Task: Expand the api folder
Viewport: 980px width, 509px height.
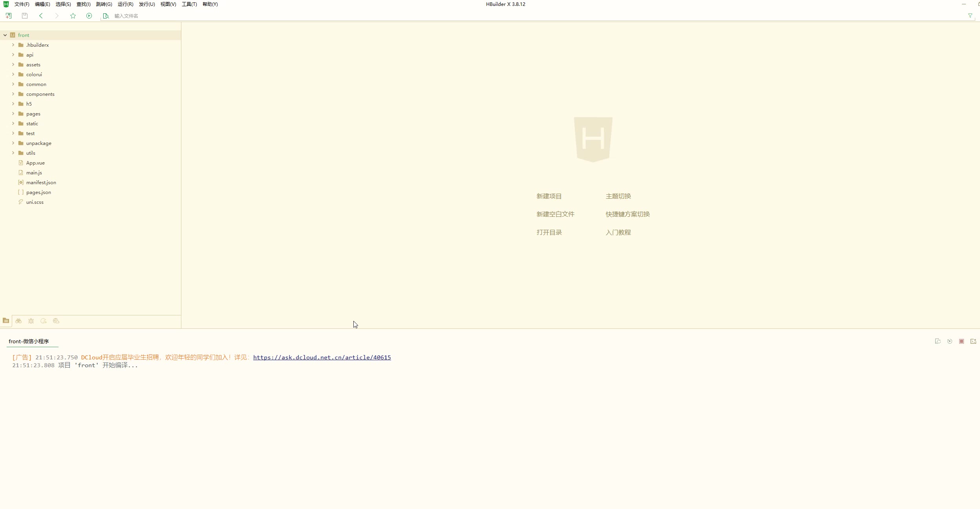Action: [13, 55]
